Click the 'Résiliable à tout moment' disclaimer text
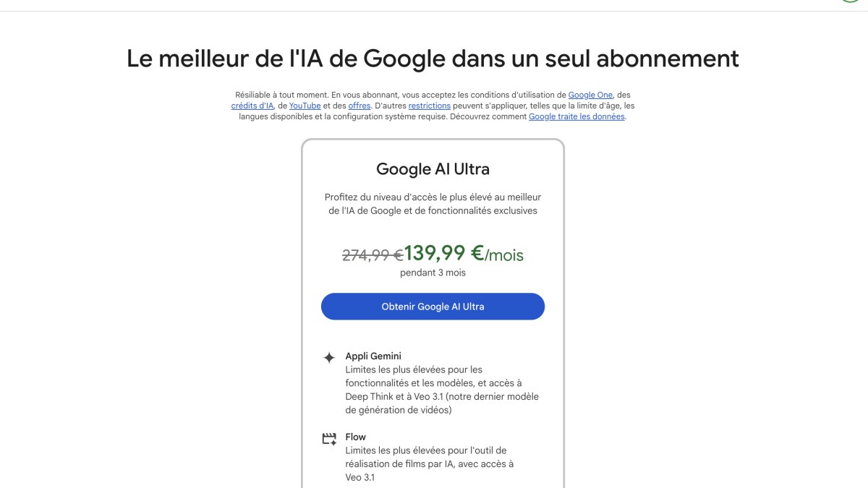The height and width of the screenshot is (488, 868). pyautogui.click(x=282, y=95)
